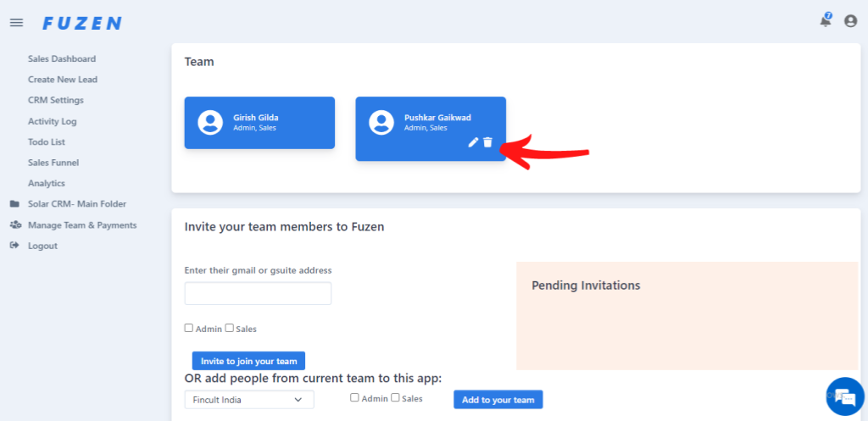This screenshot has height=421, width=868.
Task: Open Create New Lead page
Action: click(63, 80)
